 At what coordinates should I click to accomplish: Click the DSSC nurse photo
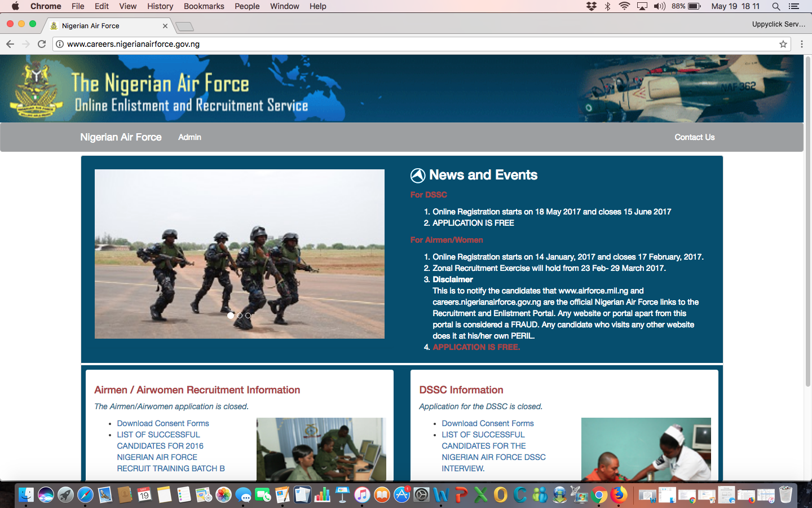(x=646, y=449)
